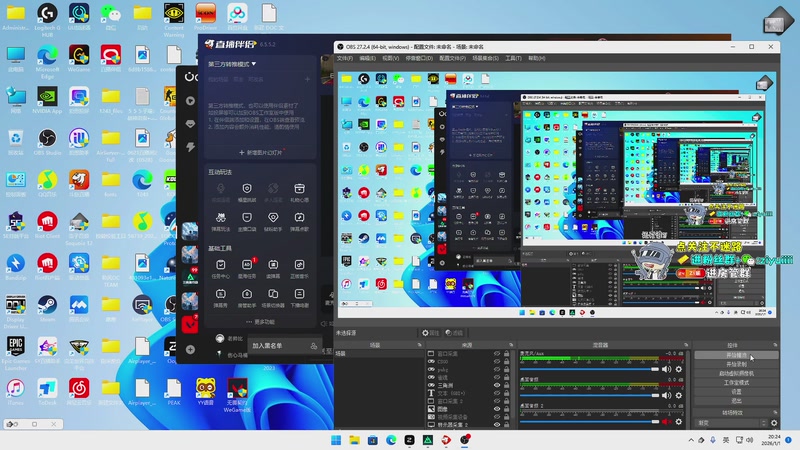Pop out the 混音器 dock panel

685,345
